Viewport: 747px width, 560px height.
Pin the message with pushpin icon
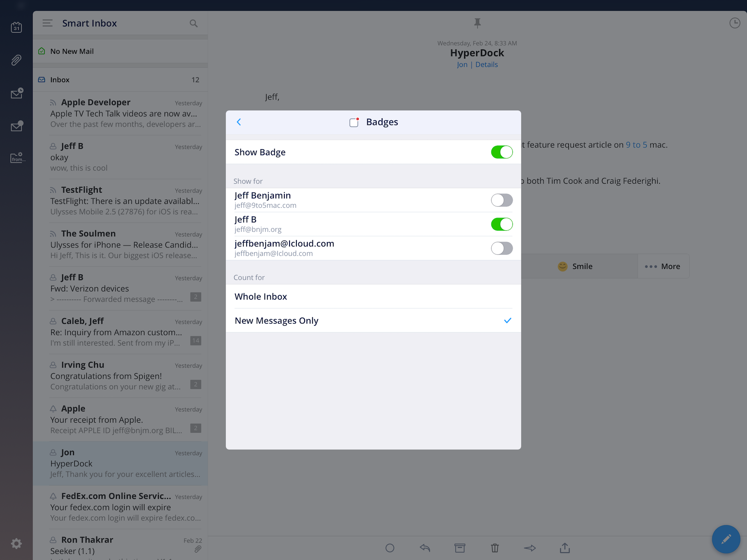pos(477,23)
